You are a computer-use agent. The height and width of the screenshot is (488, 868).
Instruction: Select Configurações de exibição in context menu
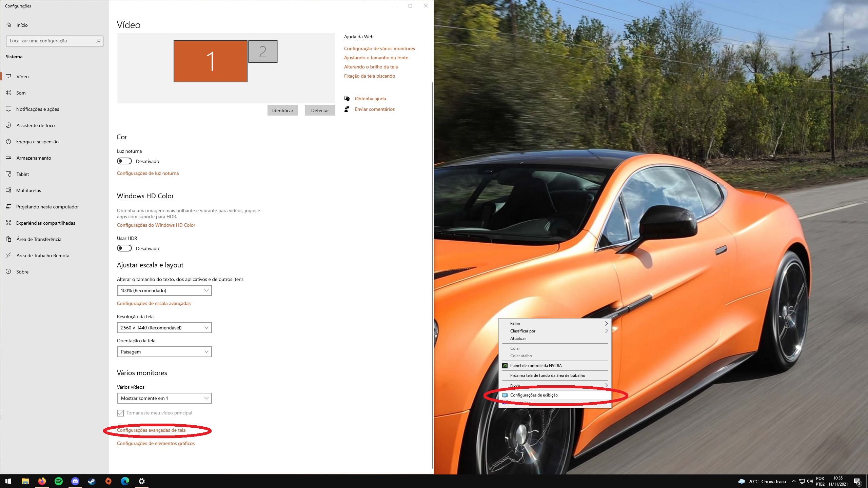click(x=534, y=395)
